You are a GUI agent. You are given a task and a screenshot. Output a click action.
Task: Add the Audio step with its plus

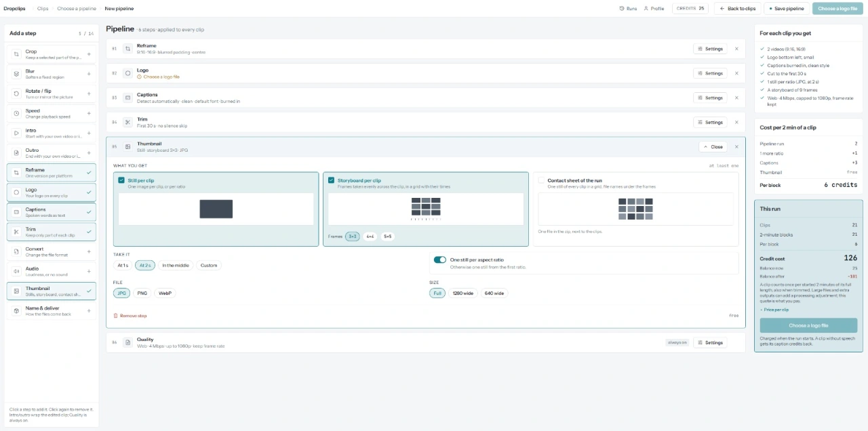point(89,271)
